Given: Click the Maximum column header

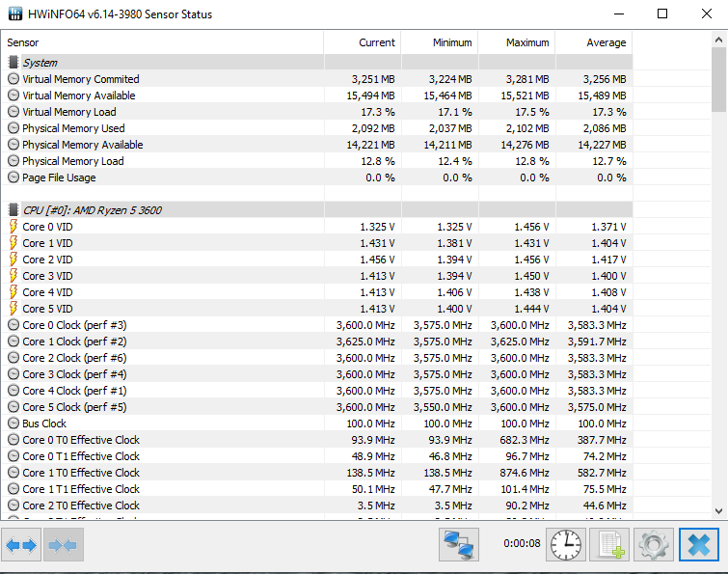Looking at the screenshot, I should point(528,42).
